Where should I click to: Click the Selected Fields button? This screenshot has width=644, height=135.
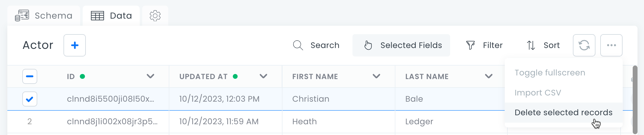coord(401,45)
